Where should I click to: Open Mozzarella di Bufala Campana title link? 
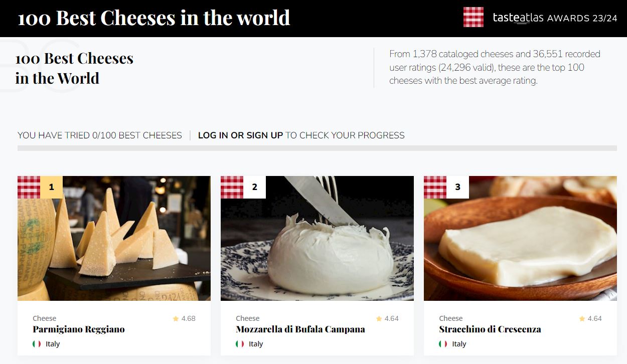point(300,329)
